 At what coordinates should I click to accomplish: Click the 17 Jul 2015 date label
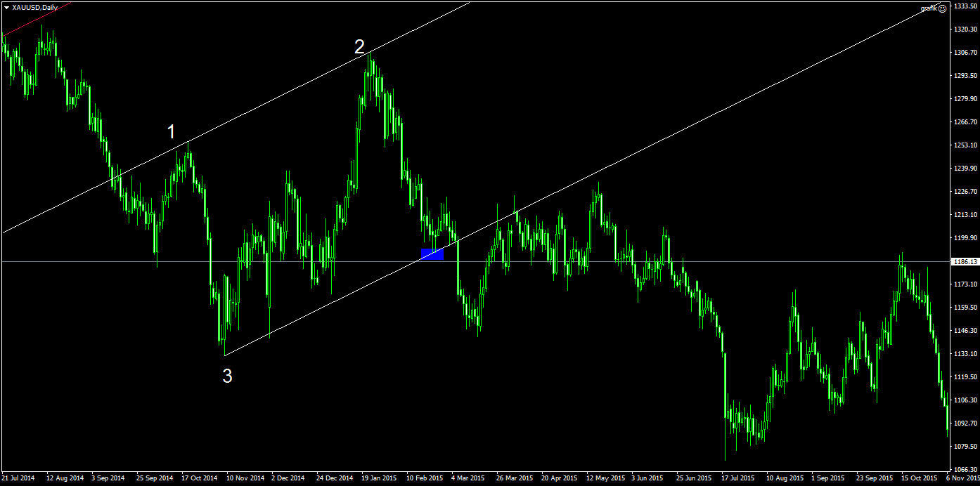tap(739, 478)
